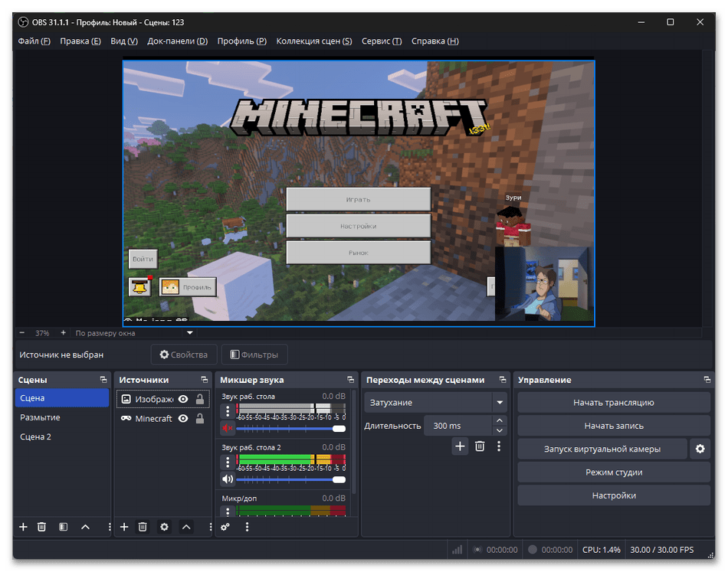The width and height of the screenshot is (728, 572).
Task: Open the virtual camera settings gear
Action: 700,449
